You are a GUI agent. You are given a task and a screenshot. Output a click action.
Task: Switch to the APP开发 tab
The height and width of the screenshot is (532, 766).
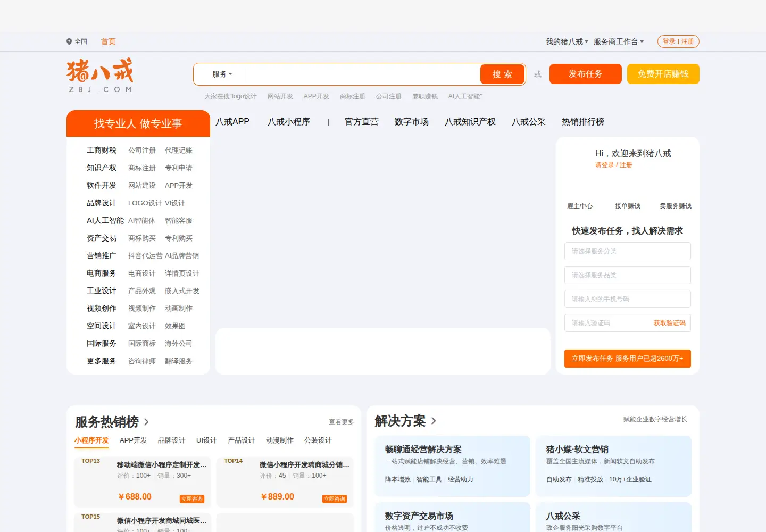pos(134,440)
